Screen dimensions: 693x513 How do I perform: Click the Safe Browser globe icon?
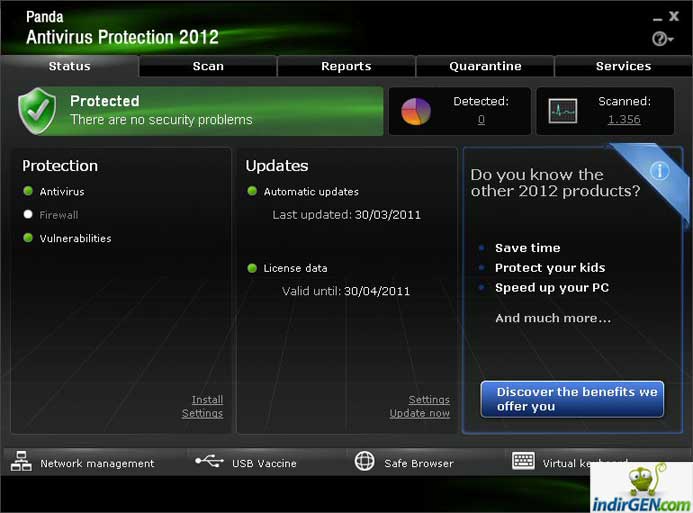[x=365, y=461]
